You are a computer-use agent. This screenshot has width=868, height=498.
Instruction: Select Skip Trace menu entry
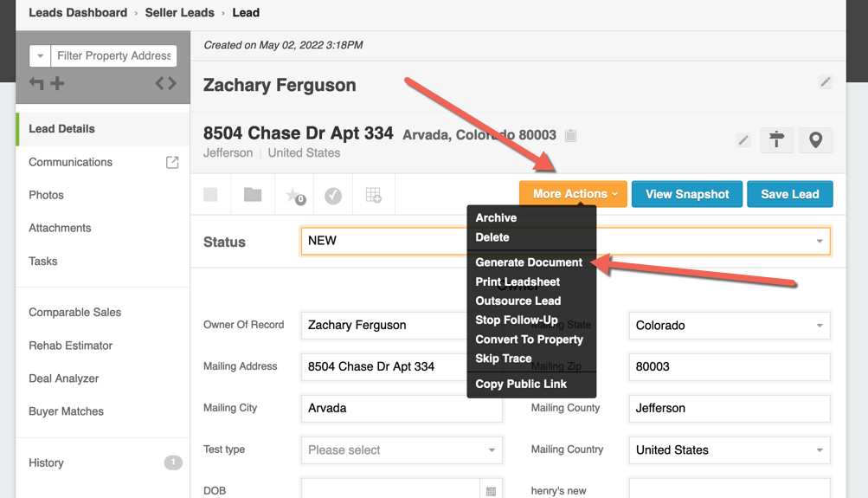[503, 359]
